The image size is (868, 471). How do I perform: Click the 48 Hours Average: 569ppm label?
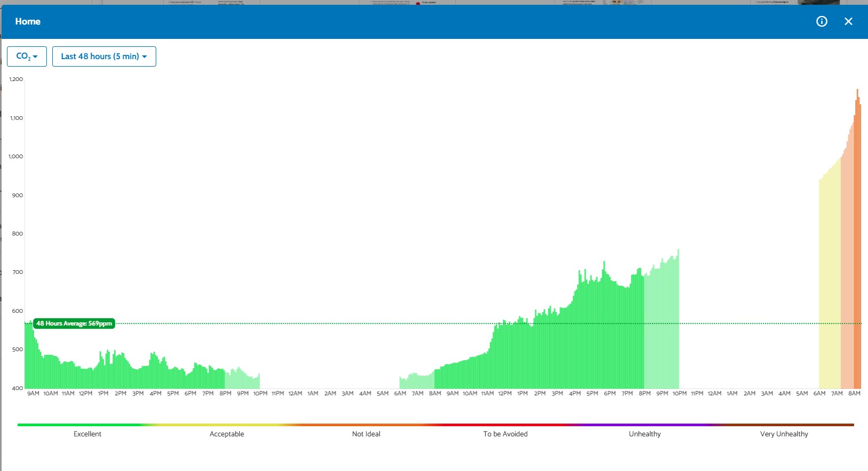(x=74, y=323)
